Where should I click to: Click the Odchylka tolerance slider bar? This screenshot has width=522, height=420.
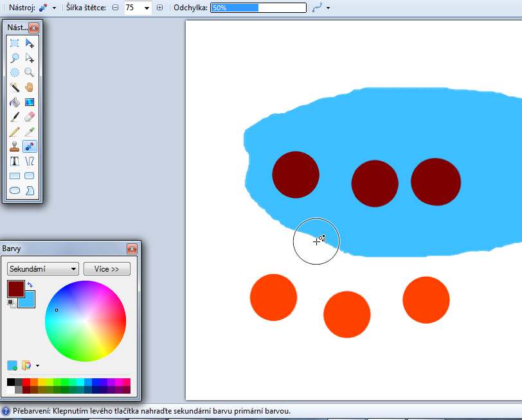[x=258, y=8]
